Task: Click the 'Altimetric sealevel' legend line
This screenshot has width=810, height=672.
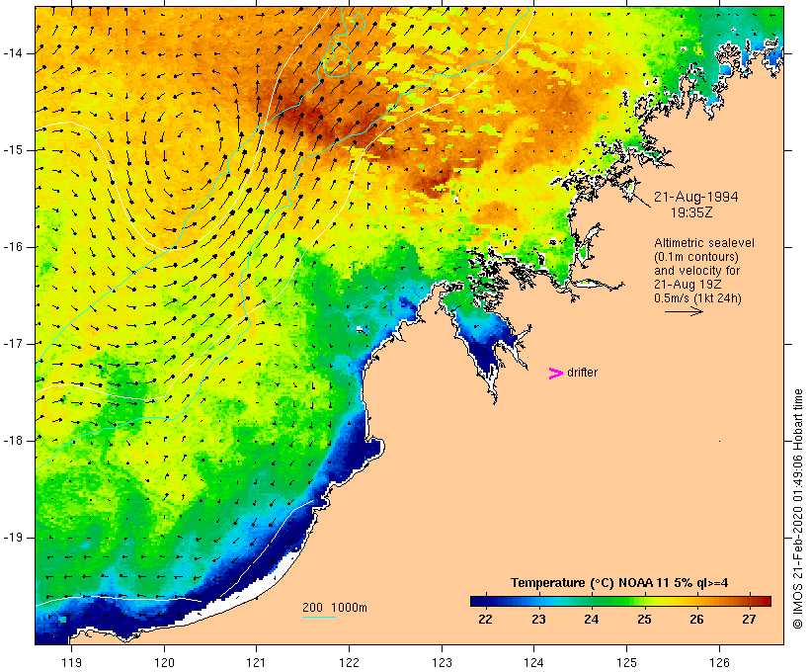Action: [704, 242]
